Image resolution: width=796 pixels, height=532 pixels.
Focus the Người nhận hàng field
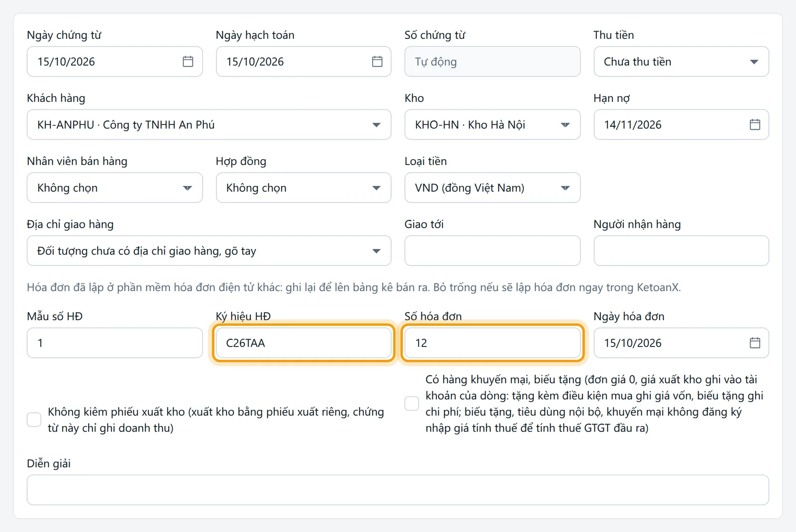681,251
